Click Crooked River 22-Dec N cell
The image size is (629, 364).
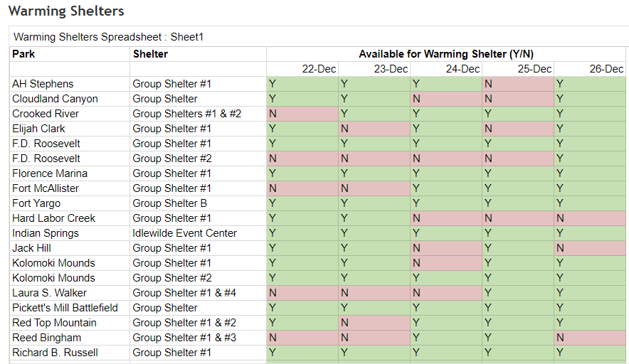tap(302, 114)
